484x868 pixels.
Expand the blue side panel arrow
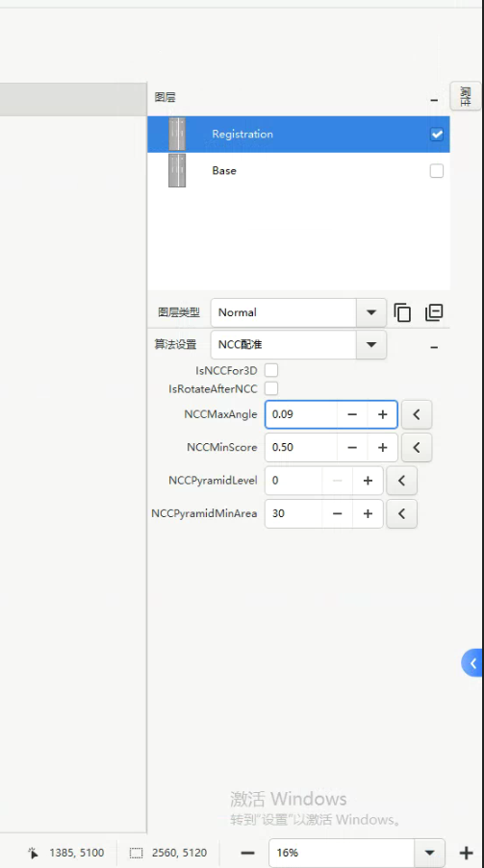(471, 662)
